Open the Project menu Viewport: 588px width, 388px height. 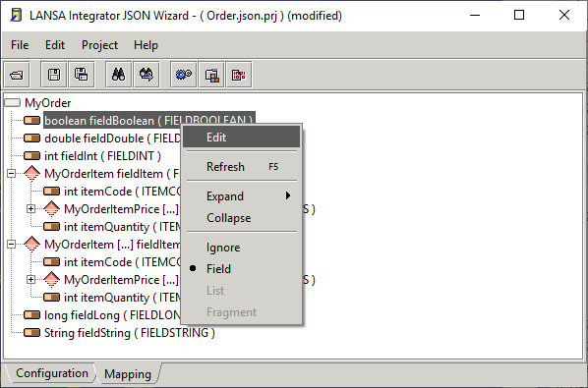tap(99, 45)
